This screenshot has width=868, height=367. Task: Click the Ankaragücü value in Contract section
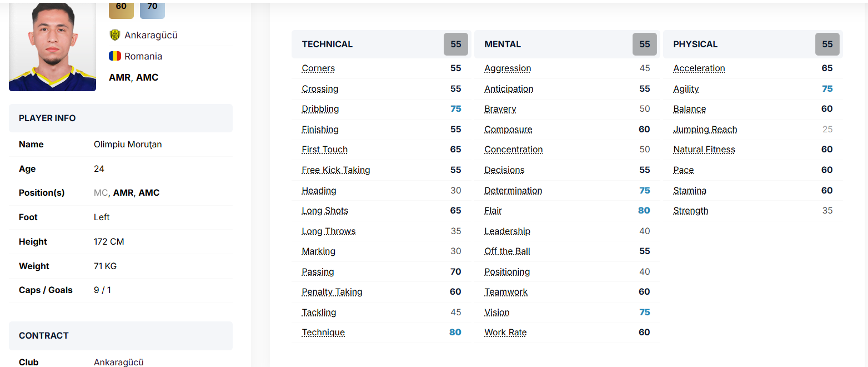point(119,362)
